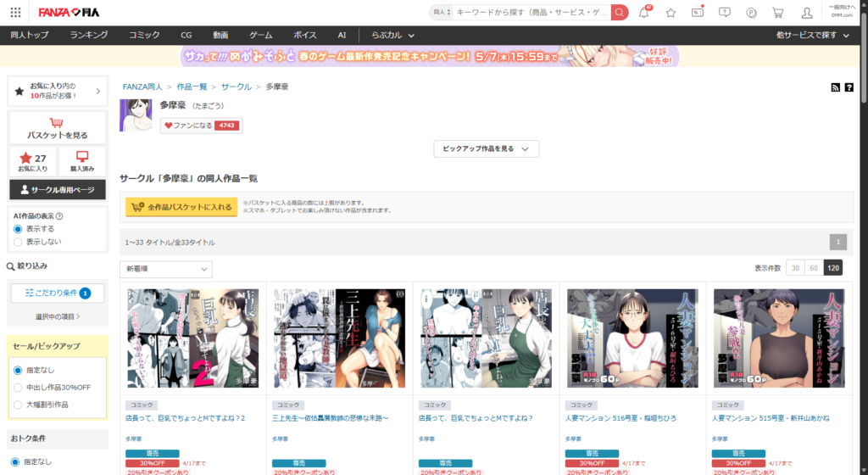
Task: Open the shopping cart icon in header
Action: point(777,13)
